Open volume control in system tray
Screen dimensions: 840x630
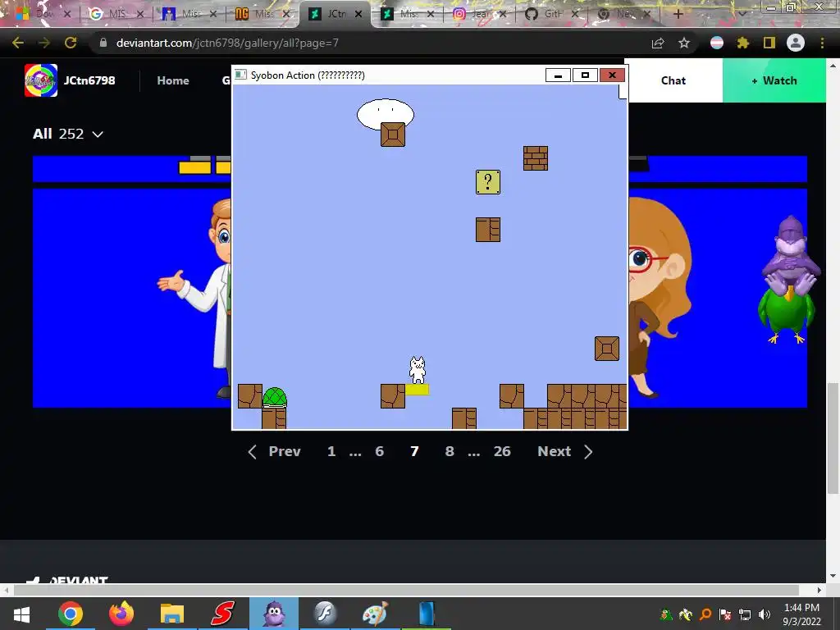coord(765,614)
